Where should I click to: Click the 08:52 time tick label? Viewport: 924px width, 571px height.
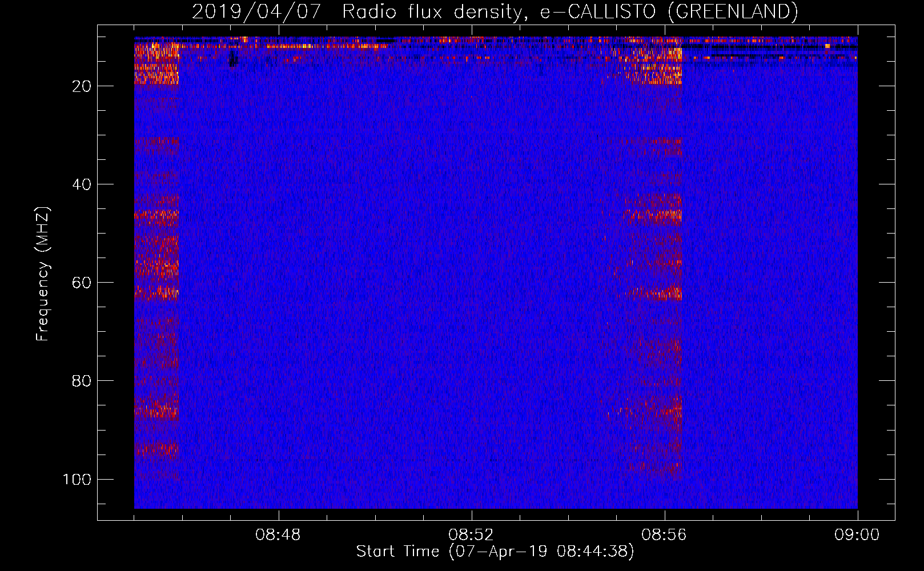point(471,535)
